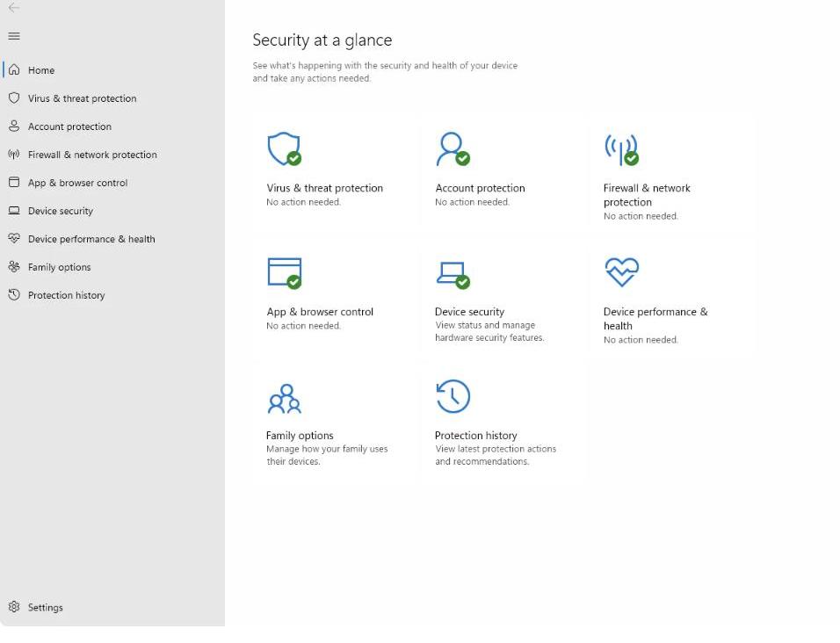Image resolution: width=840 pixels, height=643 pixels.
Task: Go to Account protection in sidebar
Action: point(69,126)
